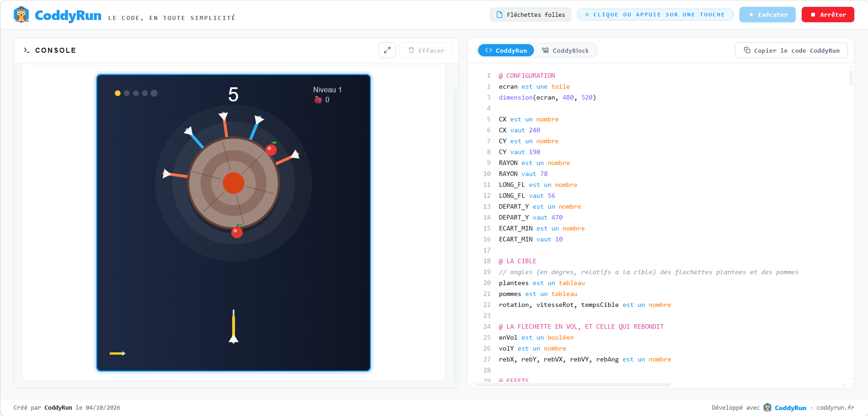
Task: Stop the program with Arrêter
Action: click(828, 15)
